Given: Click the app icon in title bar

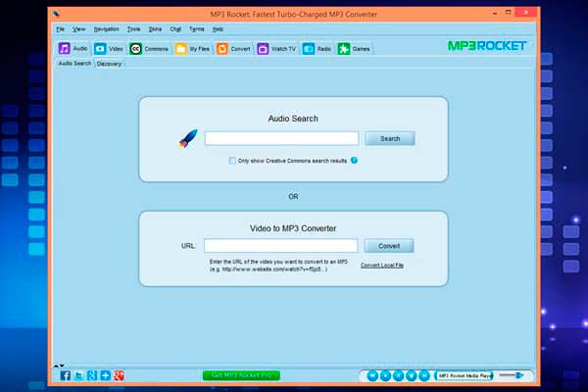Looking at the screenshot, I should pos(56,14).
